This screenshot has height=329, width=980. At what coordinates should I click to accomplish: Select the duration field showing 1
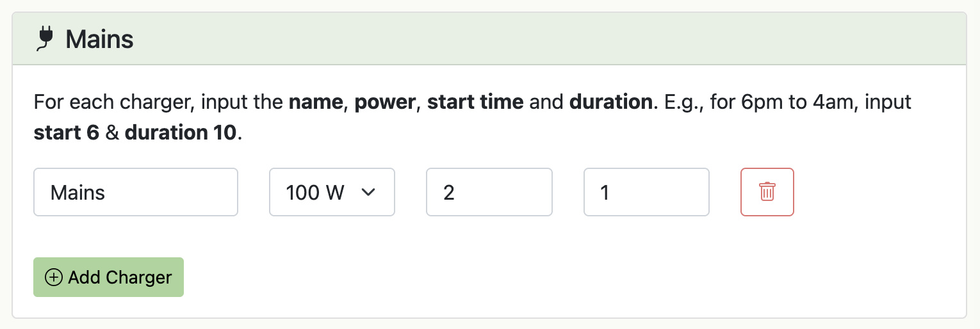pyautogui.click(x=646, y=192)
